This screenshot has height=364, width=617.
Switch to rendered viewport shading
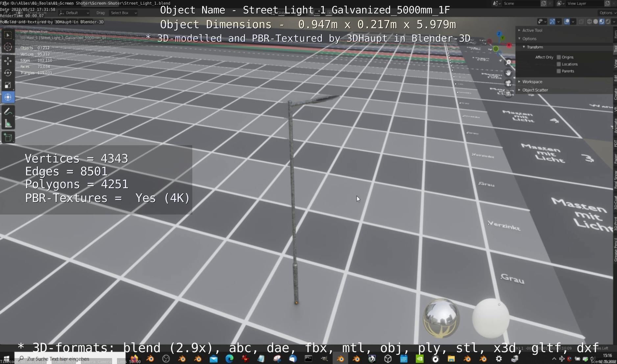608,22
